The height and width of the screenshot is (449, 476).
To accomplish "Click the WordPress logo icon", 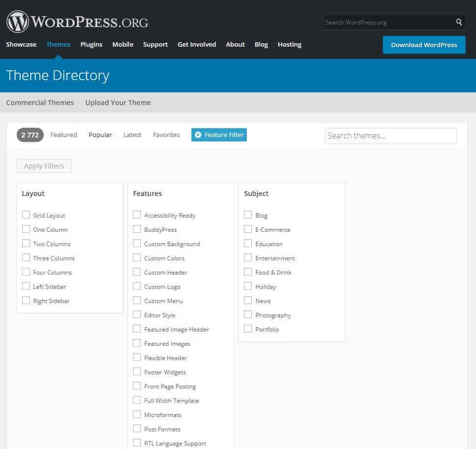I will pos(18,22).
